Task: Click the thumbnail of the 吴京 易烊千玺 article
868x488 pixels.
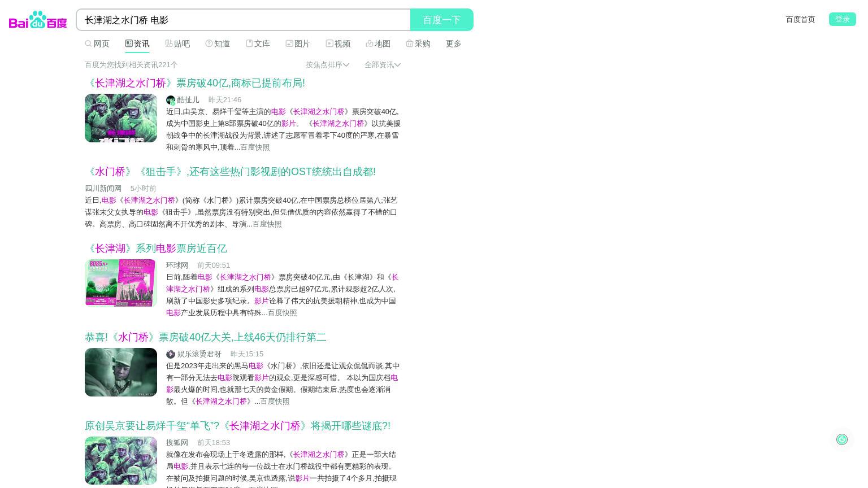Action: pos(121,460)
